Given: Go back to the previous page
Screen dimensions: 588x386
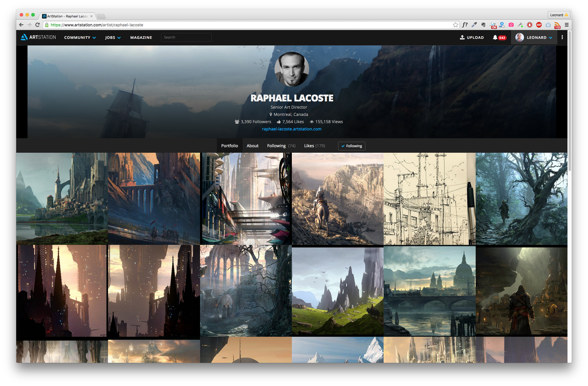Looking at the screenshot, I should pyautogui.click(x=21, y=25).
